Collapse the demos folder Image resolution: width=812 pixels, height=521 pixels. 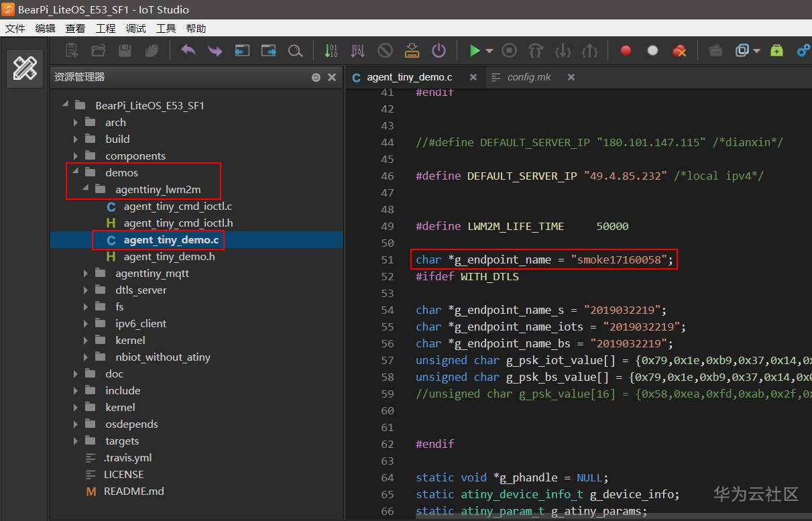76,172
